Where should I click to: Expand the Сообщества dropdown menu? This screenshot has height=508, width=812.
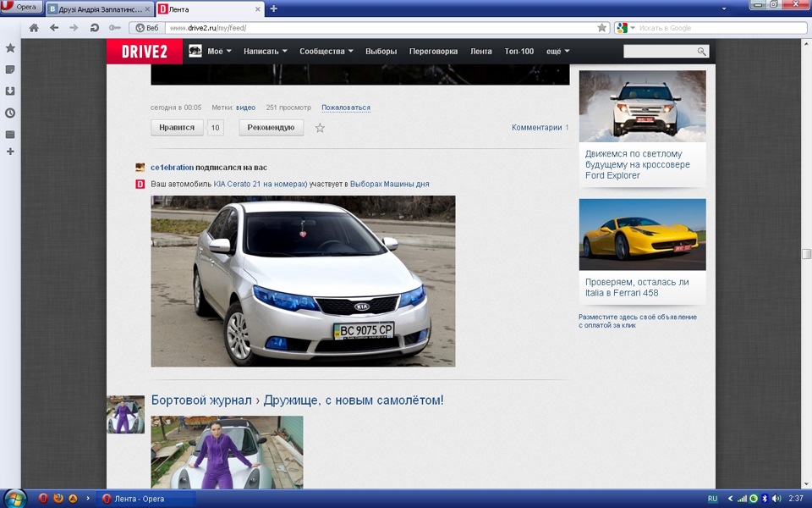pos(326,52)
